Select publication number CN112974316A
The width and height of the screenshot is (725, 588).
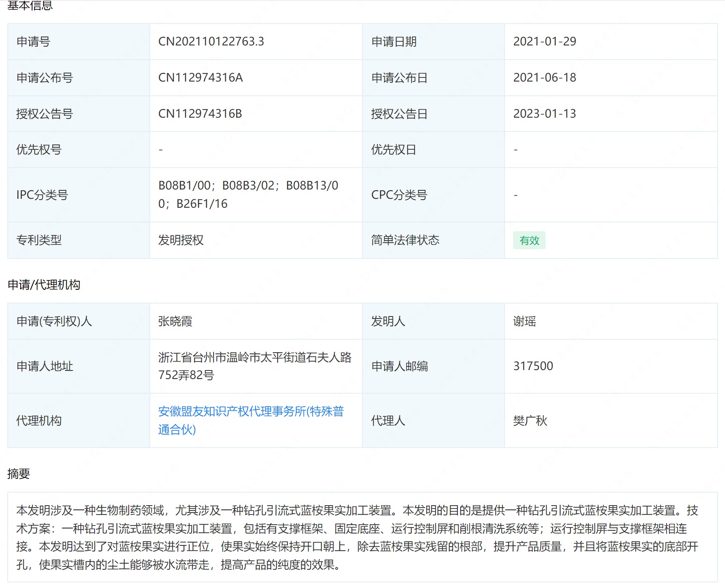tap(201, 78)
